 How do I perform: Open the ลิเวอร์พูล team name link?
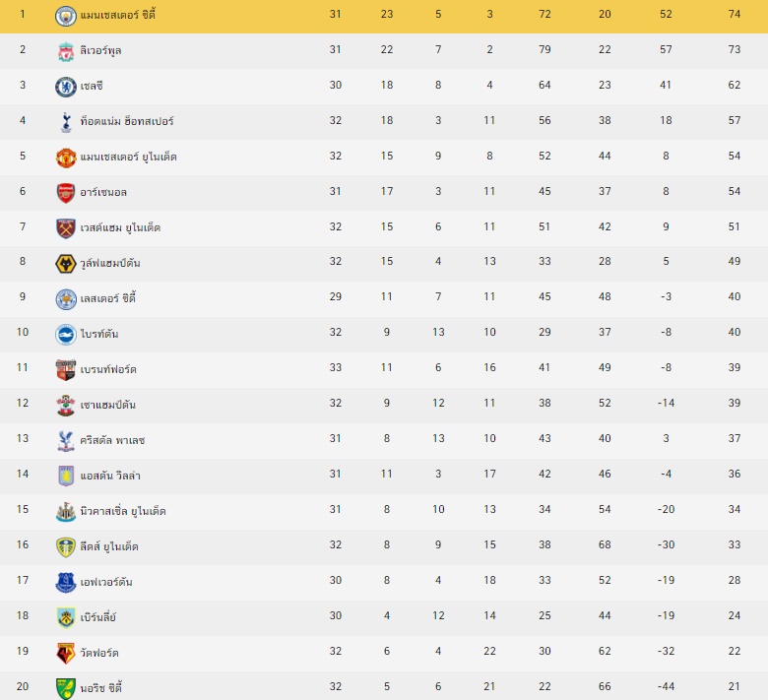tap(100, 50)
